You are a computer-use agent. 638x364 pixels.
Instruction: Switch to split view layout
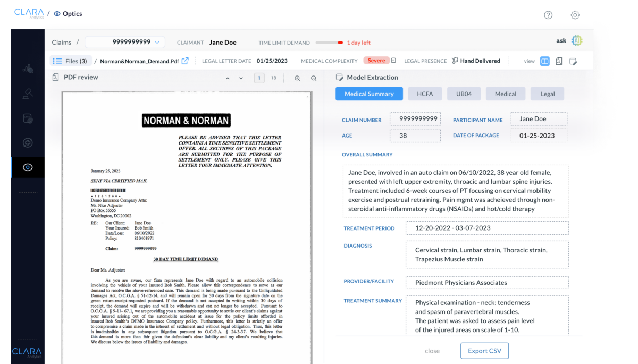545,61
